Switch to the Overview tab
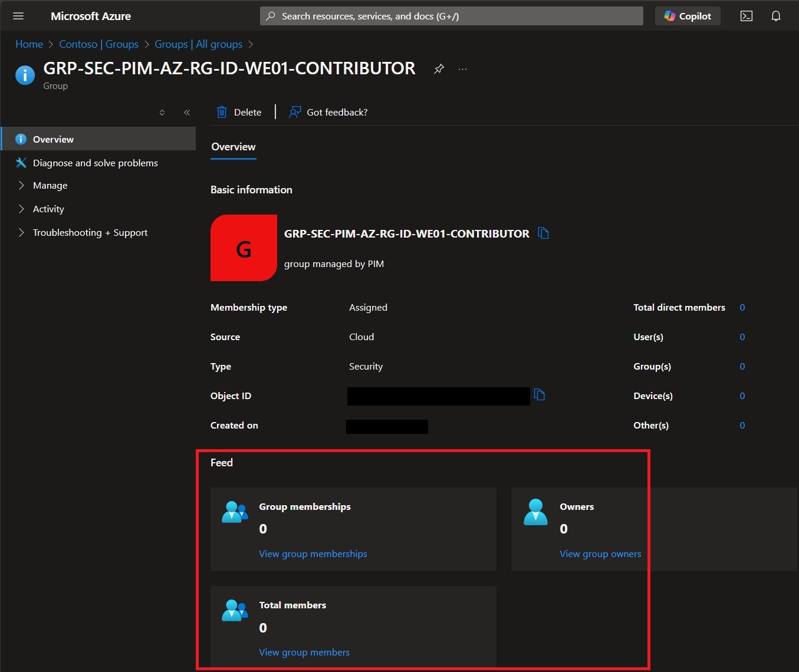The image size is (799, 672). pyautogui.click(x=234, y=147)
